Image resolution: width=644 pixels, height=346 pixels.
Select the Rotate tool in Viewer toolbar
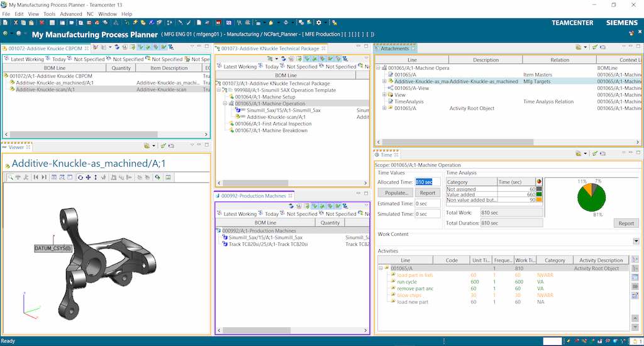(80, 177)
